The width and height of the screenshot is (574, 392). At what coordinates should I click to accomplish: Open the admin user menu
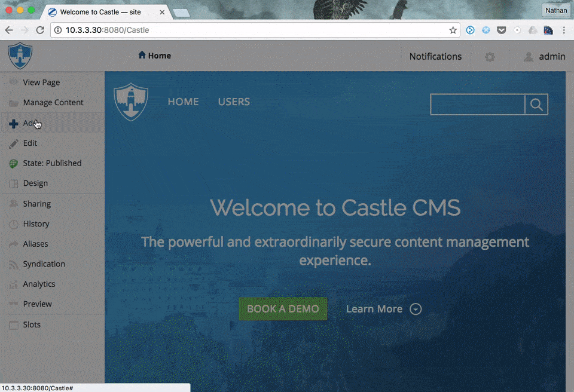pyautogui.click(x=544, y=57)
